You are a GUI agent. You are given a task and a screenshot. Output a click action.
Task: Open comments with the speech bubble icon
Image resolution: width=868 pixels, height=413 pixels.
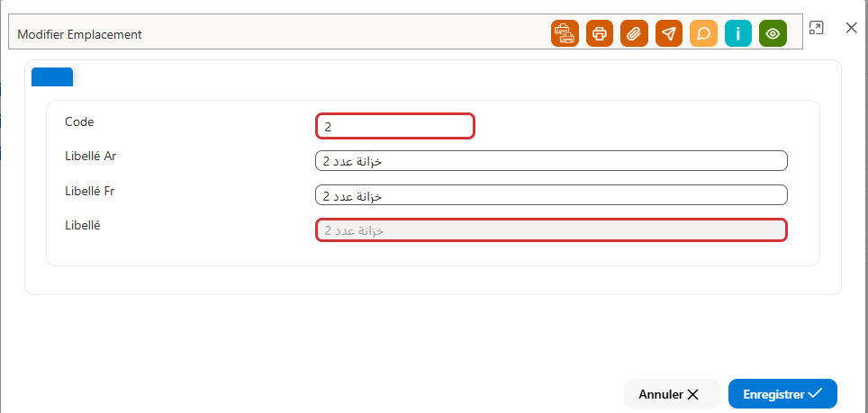(x=703, y=33)
